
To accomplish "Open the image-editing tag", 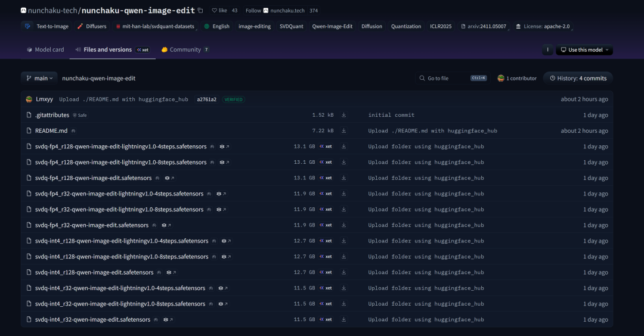I will (x=254, y=26).
